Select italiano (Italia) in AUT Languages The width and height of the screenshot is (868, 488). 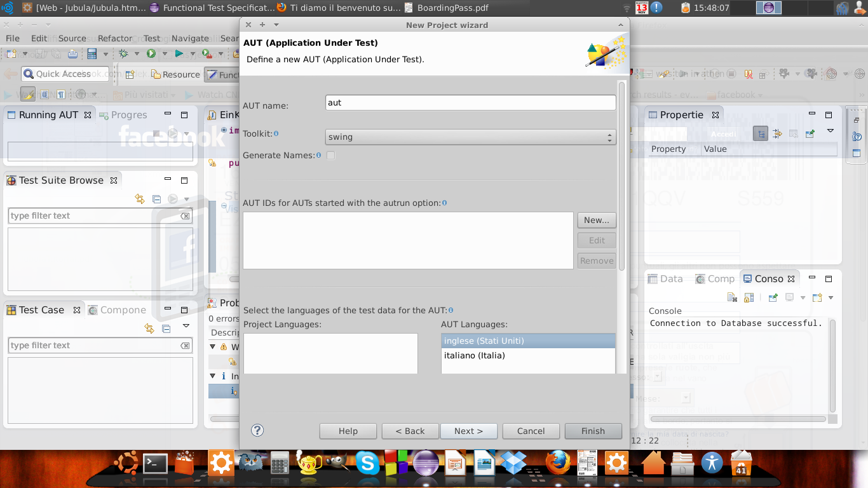(x=528, y=356)
